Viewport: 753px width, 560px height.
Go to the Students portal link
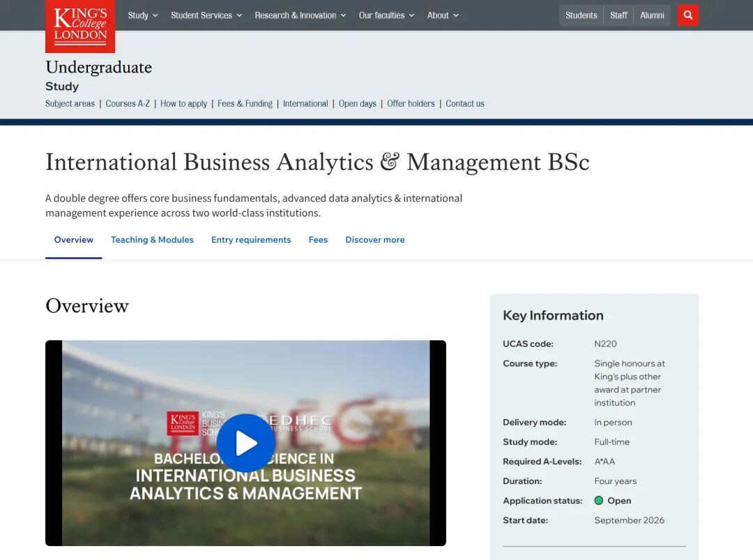581,15
